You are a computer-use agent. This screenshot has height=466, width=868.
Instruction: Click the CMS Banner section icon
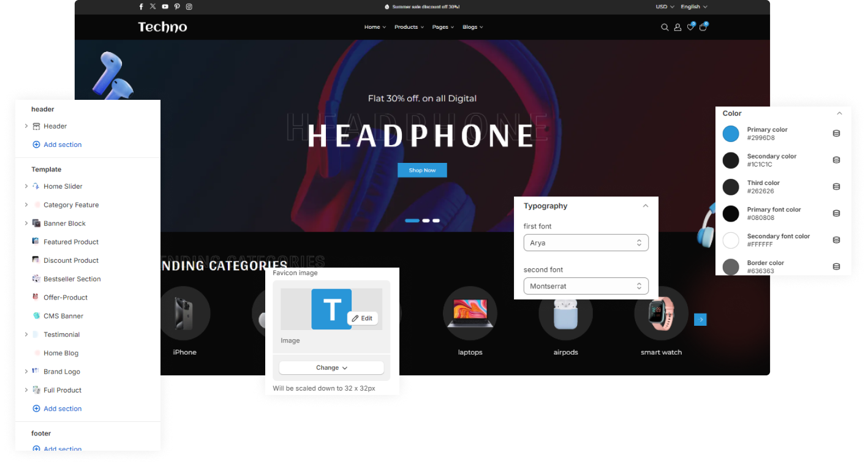click(36, 316)
